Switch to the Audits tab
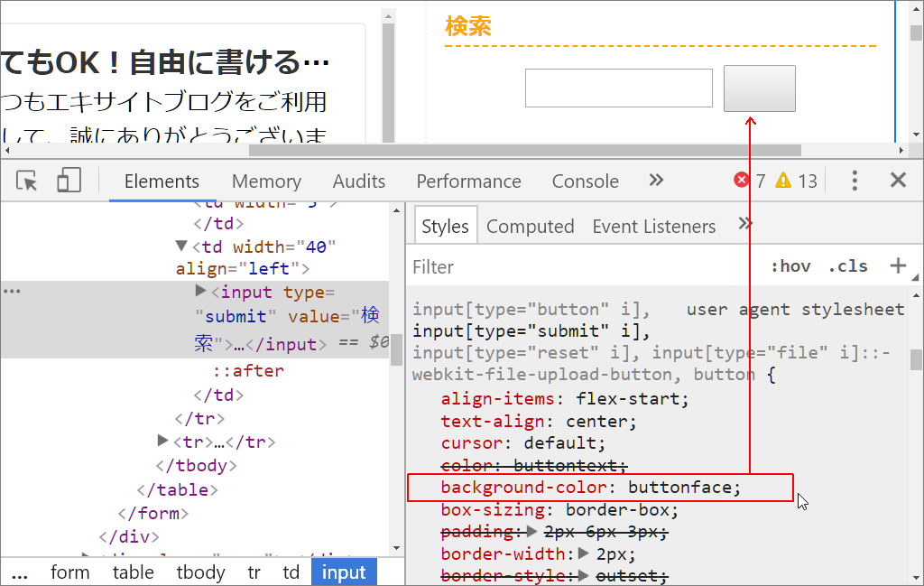Viewport: 924px width, 586px height. click(x=359, y=181)
